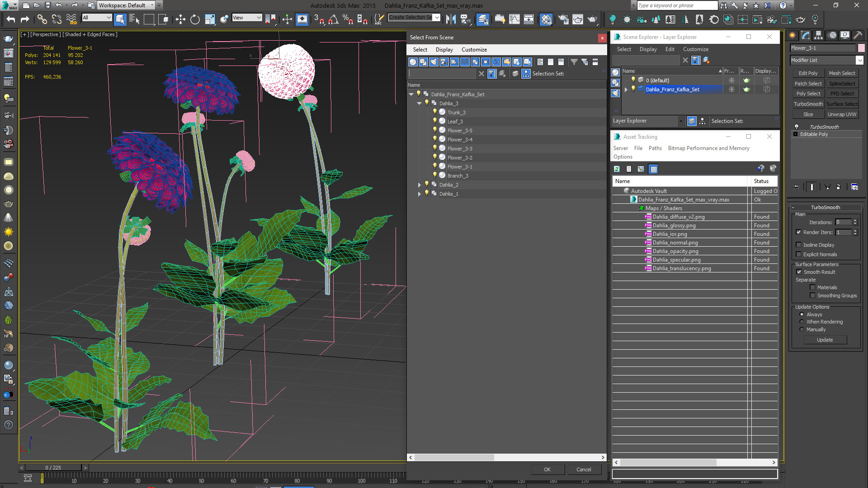This screenshot has height=488, width=868.
Task: Open Render Setup teapot icon
Action: [563, 19]
